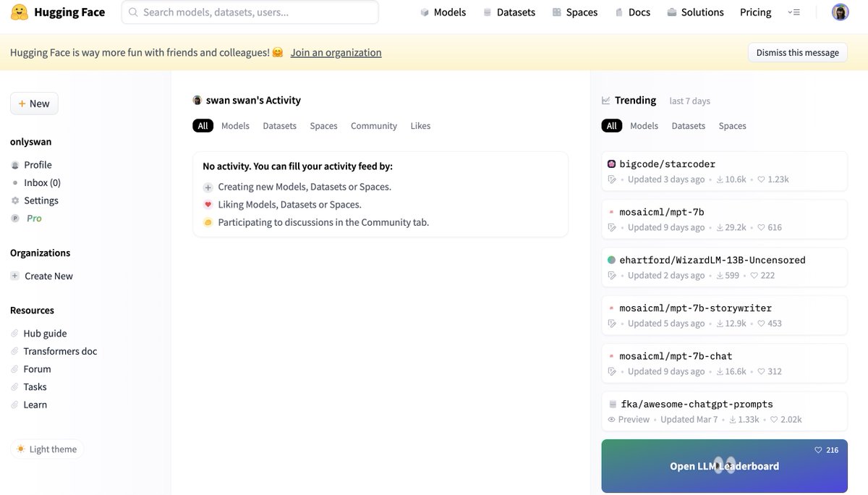Click the Forum link icon

coord(15,369)
